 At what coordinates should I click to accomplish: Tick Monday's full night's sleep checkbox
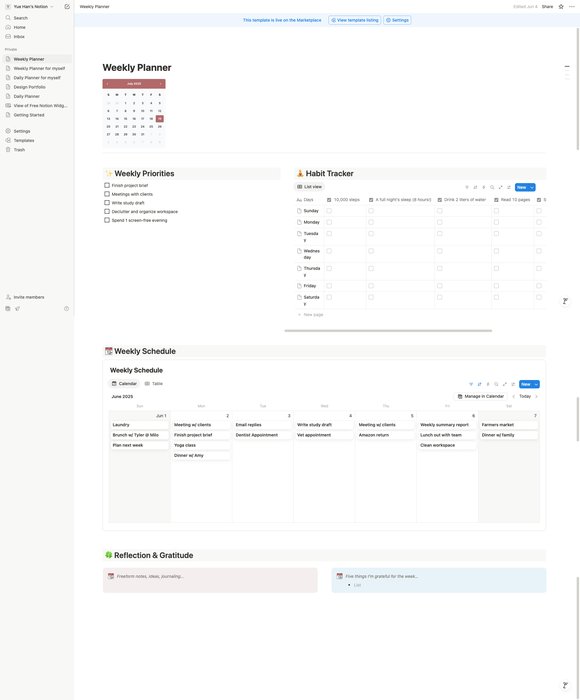[371, 222]
